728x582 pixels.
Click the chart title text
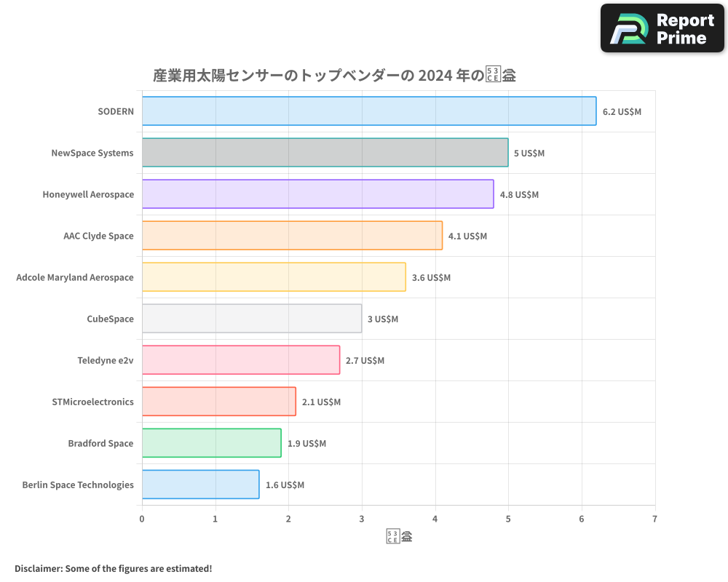point(333,74)
